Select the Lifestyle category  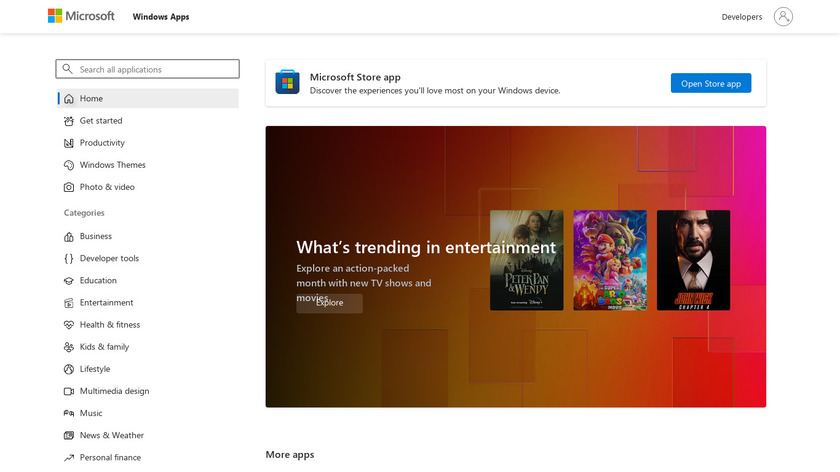point(148,369)
